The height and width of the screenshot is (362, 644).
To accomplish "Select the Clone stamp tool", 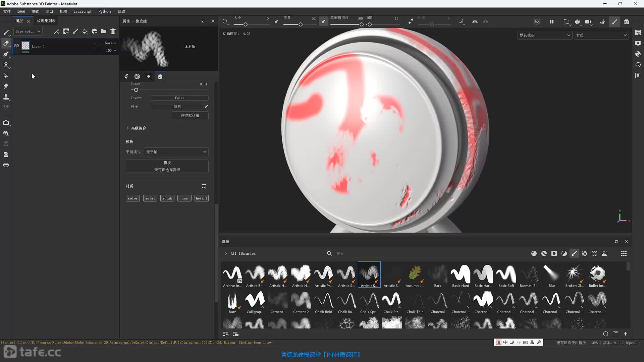I will click(x=6, y=97).
